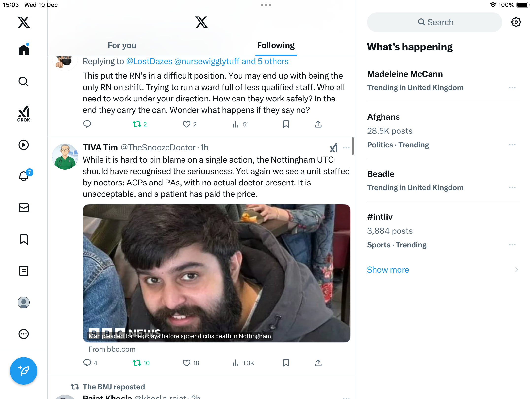Bookmark the post about RN's on shift

[286, 124]
